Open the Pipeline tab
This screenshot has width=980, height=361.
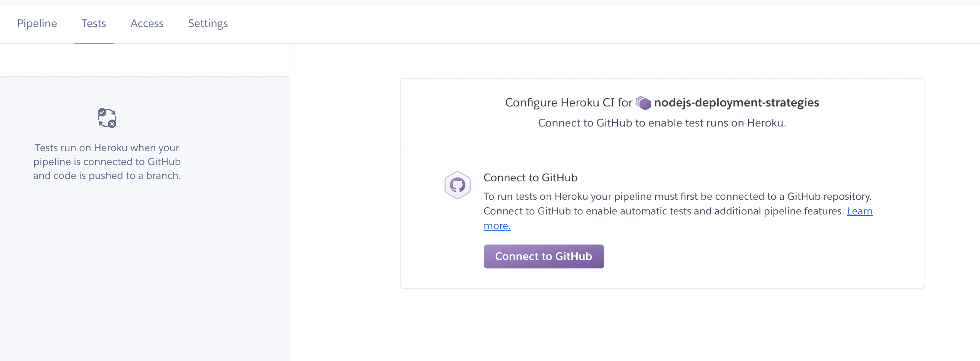[37, 24]
